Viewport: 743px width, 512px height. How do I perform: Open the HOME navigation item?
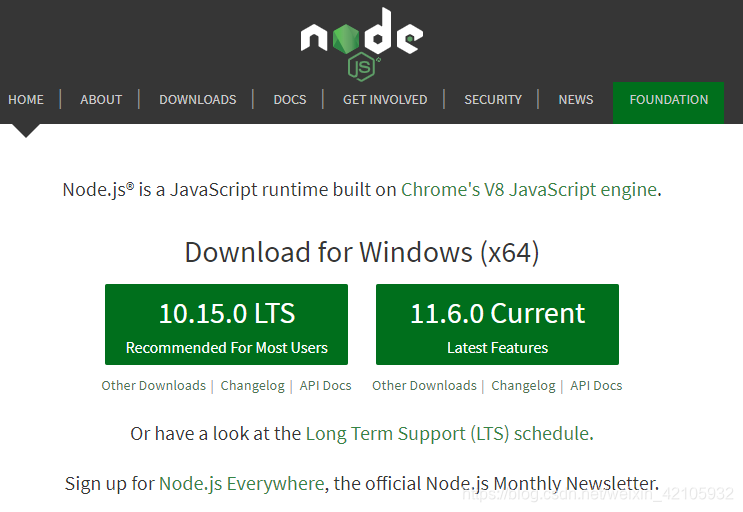pos(26,99)
